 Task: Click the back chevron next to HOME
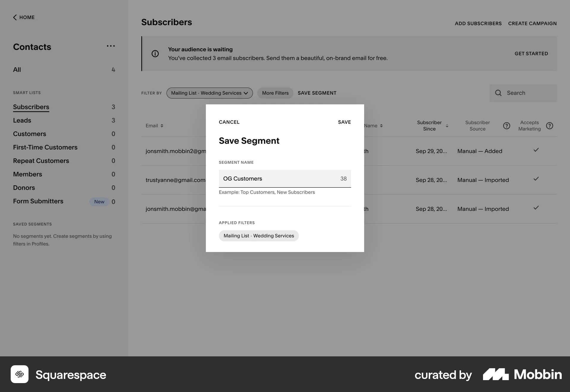[x=15, y=17]
